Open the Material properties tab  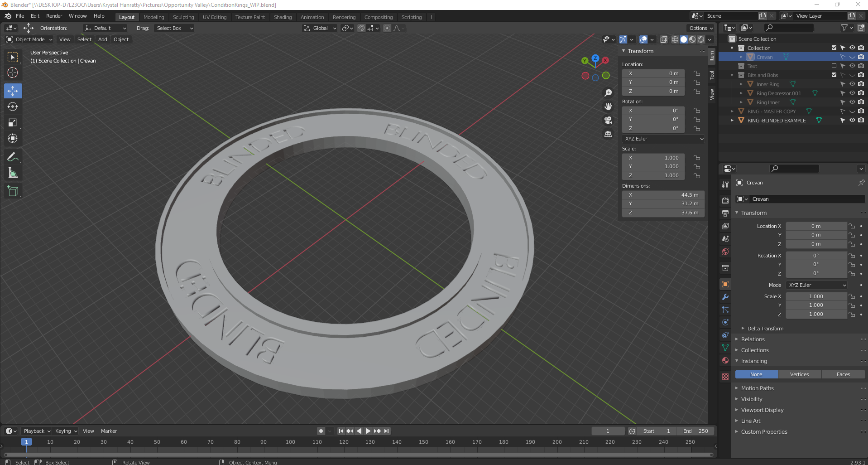[725, 360]
